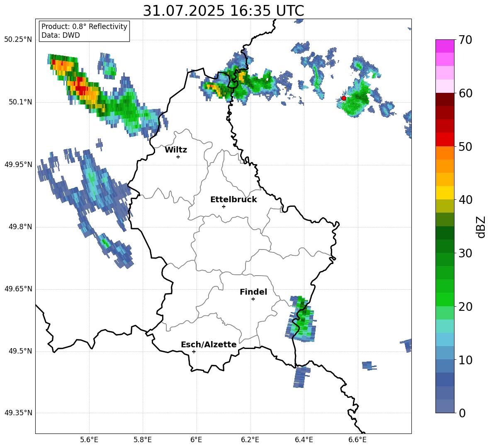The image size is (491, 448).
Task: Click the red radar station marker
Action: [343, 98]
